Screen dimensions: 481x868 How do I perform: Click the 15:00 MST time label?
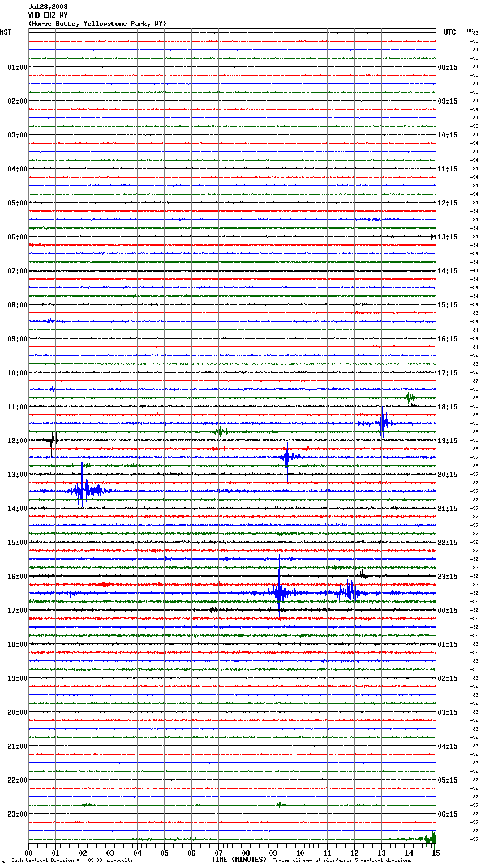18,543
